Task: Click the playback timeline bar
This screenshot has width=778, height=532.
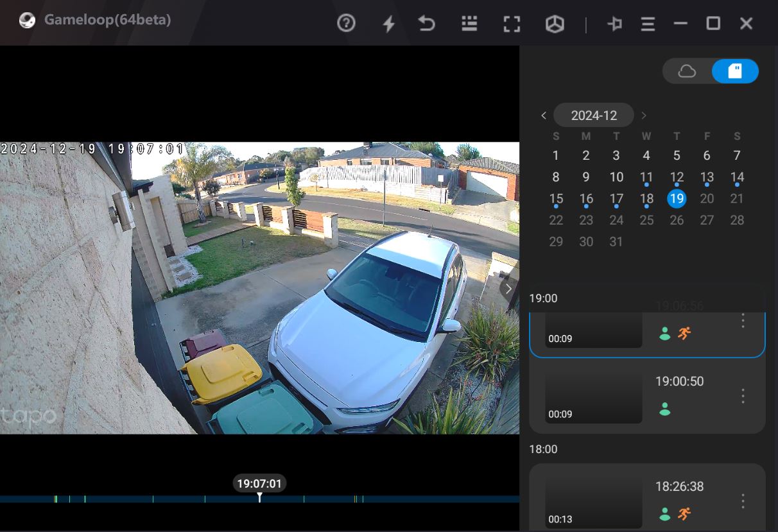Action: point(259,499)
